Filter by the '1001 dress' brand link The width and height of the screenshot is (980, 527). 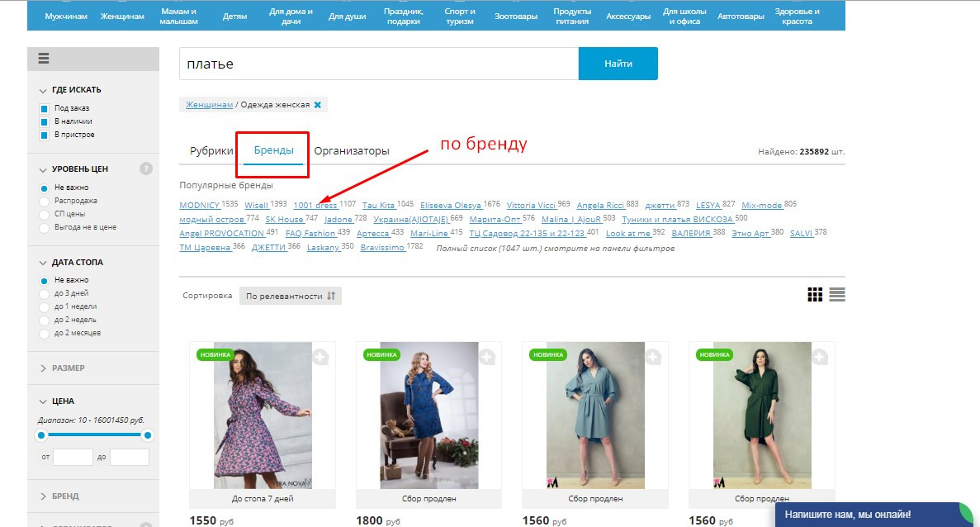coord(315,206)
